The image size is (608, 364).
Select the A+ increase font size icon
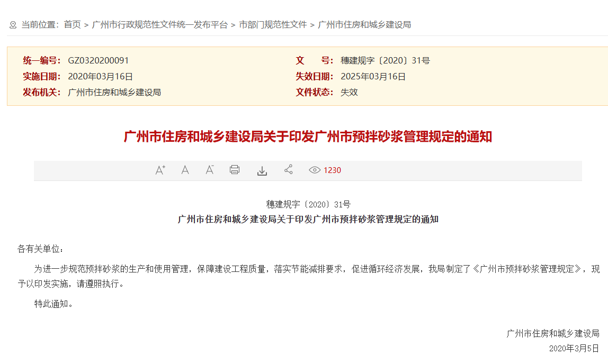pyautogui.click(x=159, y=170)
